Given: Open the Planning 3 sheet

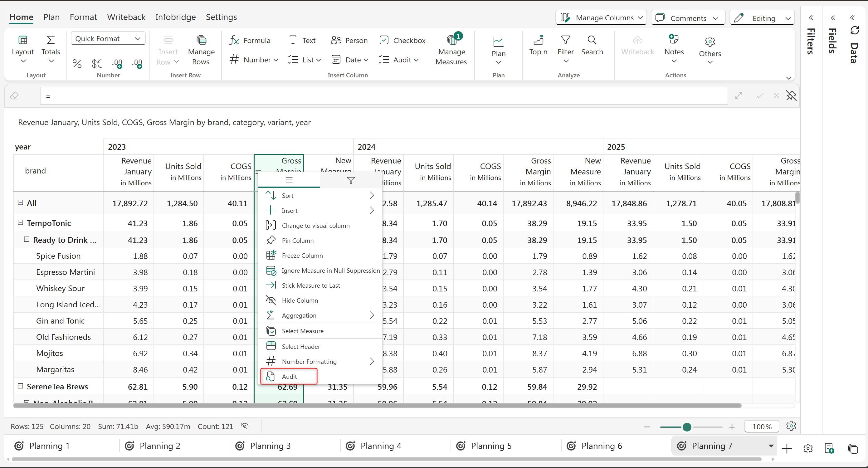Looking at the screenshot, I should point(270,446).
